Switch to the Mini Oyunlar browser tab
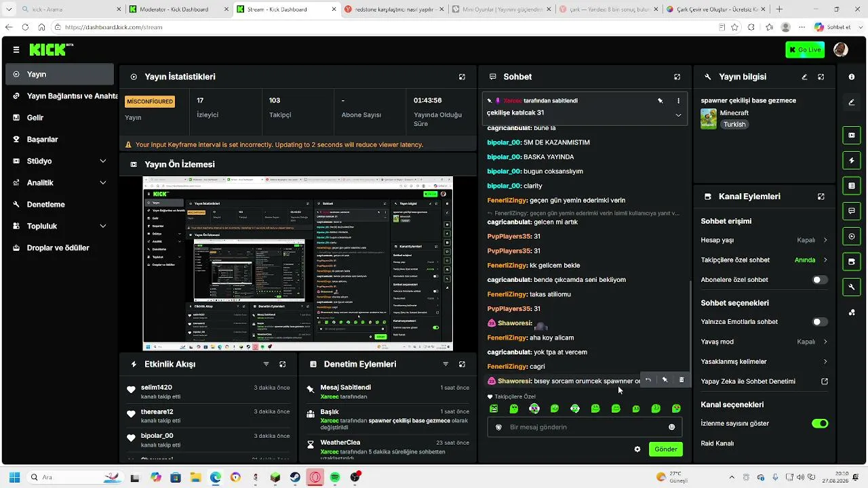 [500, 9]
